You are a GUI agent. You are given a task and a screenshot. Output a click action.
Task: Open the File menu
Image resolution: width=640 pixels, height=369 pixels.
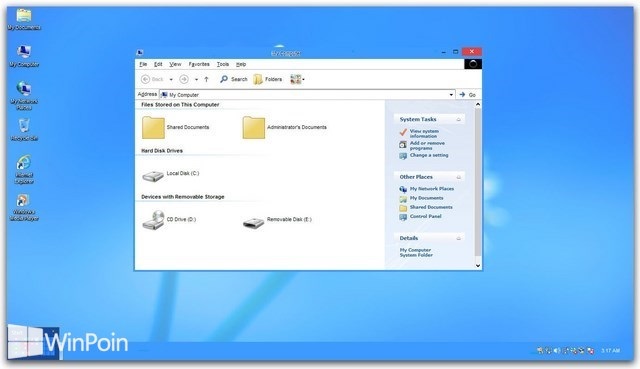[x=143, y=64]
